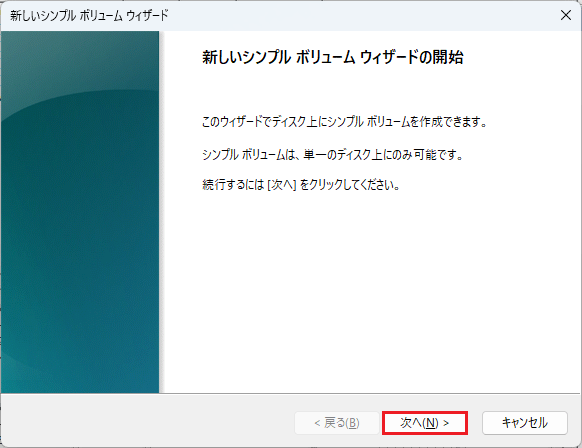Click the sentence 続行するには [次へ] をクリックしてください。
This screenshot has height=448, width=582.
tap(301, 184)
